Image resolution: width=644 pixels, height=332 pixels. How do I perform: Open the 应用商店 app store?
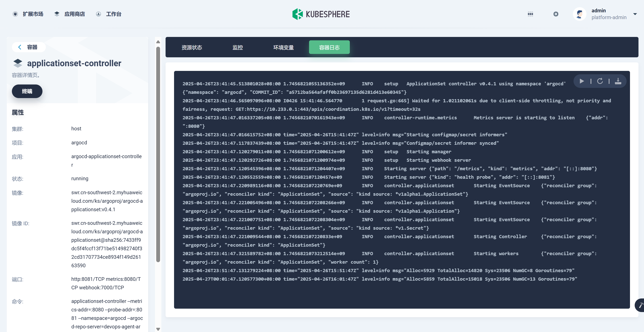point(75,14)
